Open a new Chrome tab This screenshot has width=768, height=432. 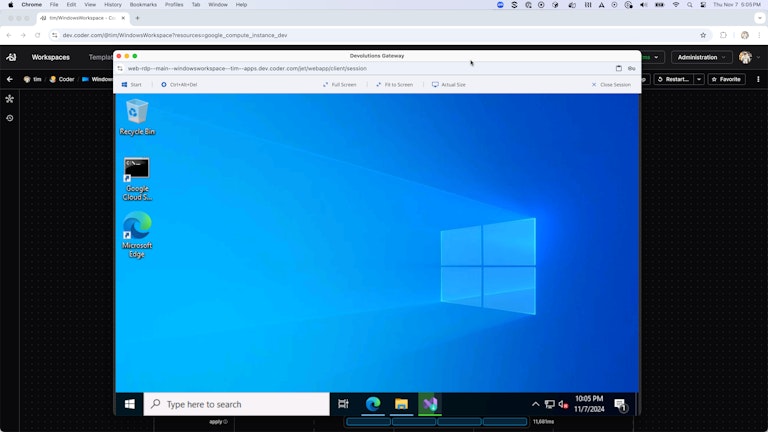138,18
